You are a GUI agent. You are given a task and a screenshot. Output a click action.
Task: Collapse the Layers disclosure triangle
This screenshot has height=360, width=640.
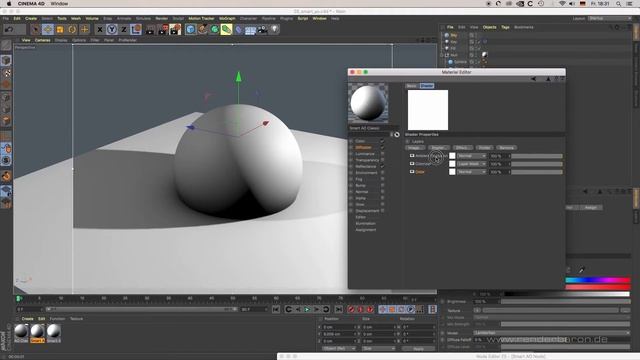click(408, 142)
